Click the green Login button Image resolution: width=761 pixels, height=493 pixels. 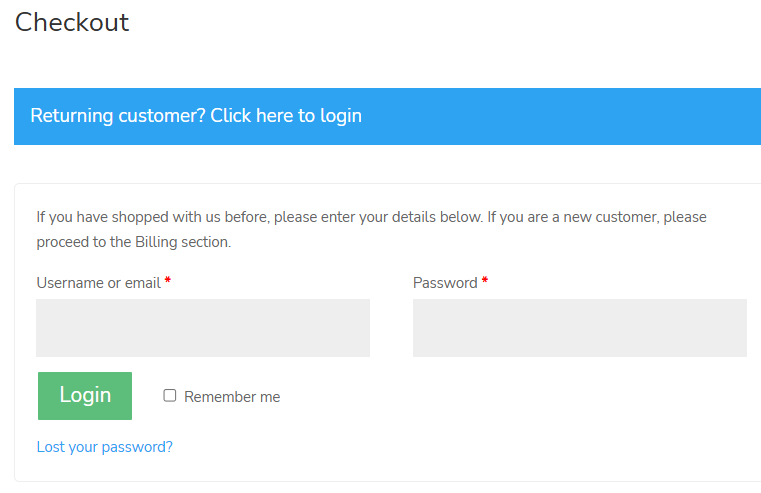click(85, 395)
